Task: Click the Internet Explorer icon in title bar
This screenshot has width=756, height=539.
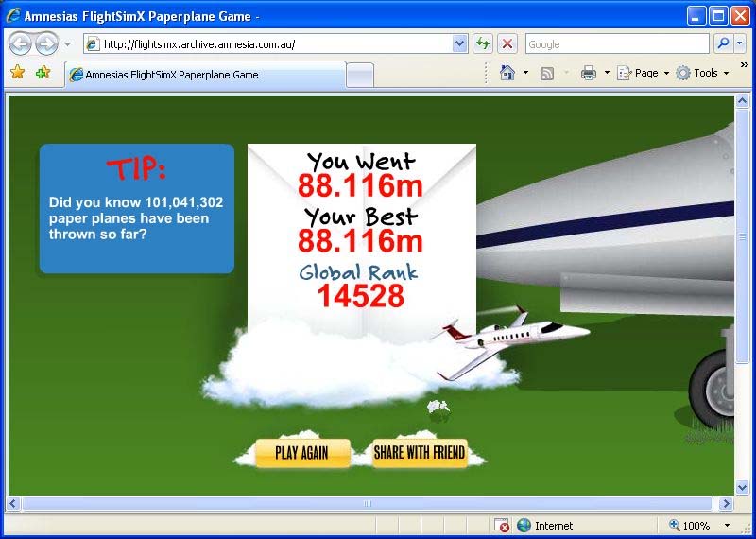Action: [x=13, y=16]
